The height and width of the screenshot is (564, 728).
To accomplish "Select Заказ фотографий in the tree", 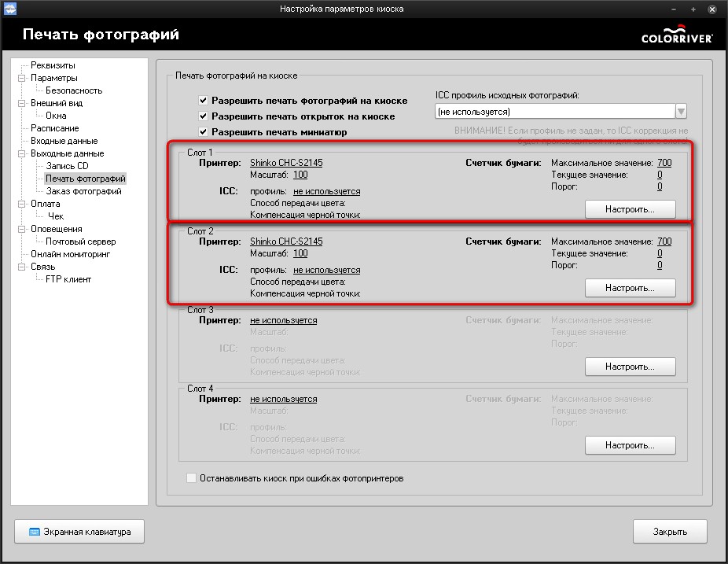I will coord(83,191).
